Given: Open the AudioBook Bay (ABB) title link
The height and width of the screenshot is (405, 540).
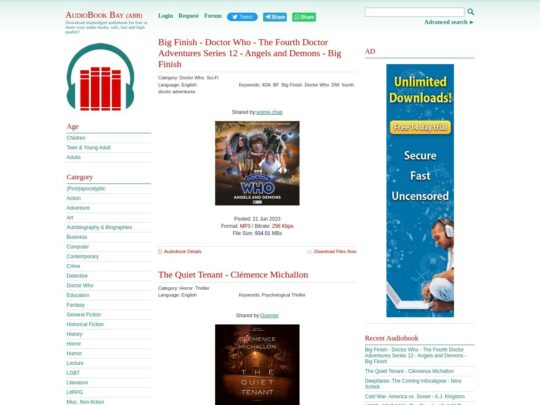Looking at the screenshot, I should tap(104, 15).
